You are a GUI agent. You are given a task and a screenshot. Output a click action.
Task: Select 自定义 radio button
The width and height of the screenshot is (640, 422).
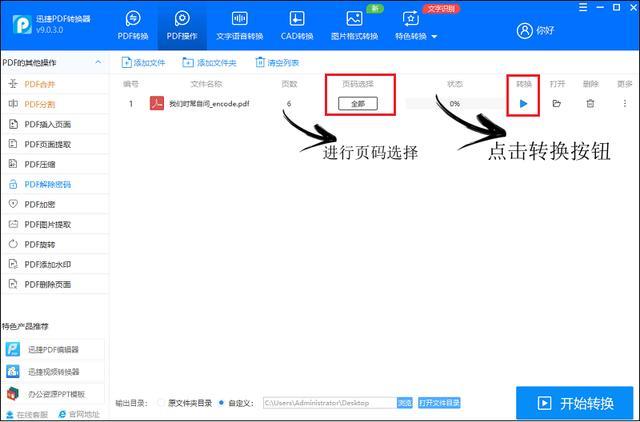[221, 403]
